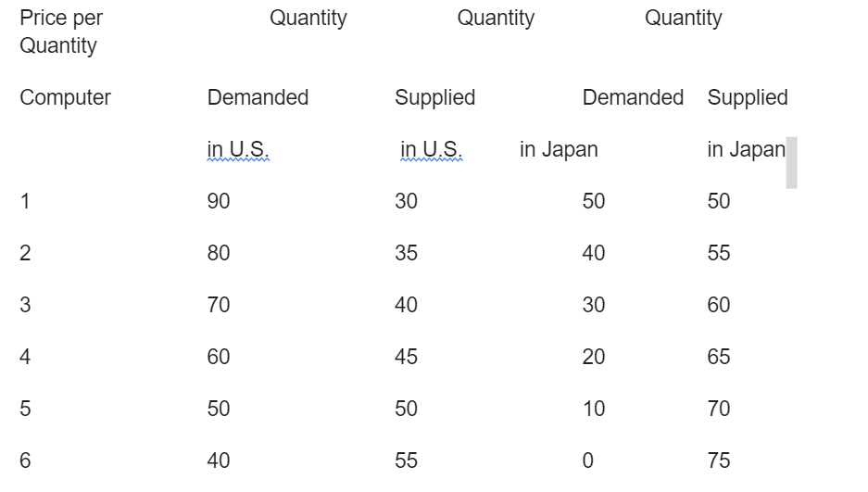Click the 'in Japan' text under Demanded

coord(559,149)
